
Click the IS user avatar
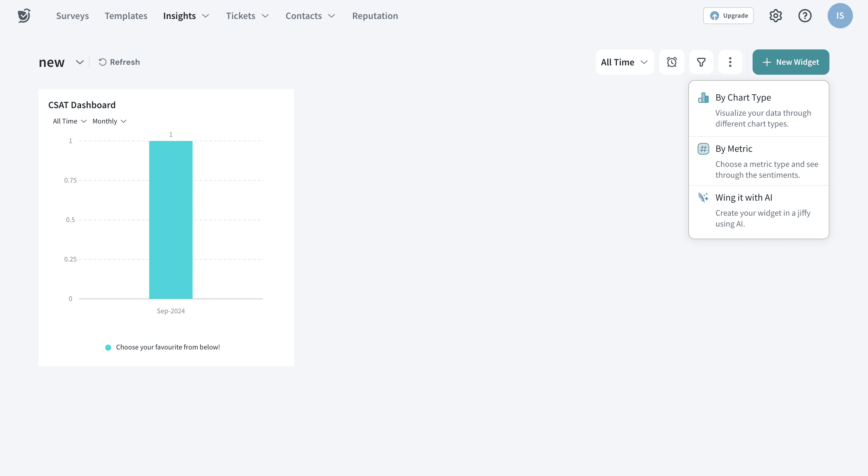click(840, 16)
